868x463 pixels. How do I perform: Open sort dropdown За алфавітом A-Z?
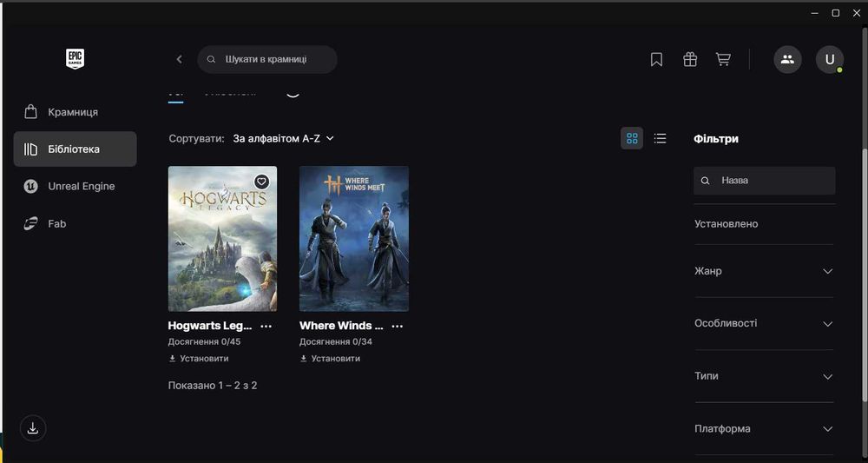284,138
